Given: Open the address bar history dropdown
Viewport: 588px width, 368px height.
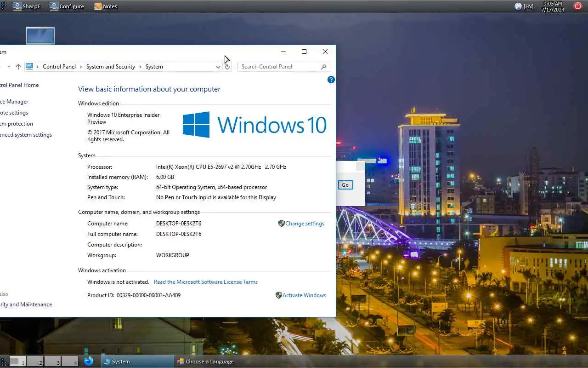Looking at the screenshot, I should click(x=218, y=67).
